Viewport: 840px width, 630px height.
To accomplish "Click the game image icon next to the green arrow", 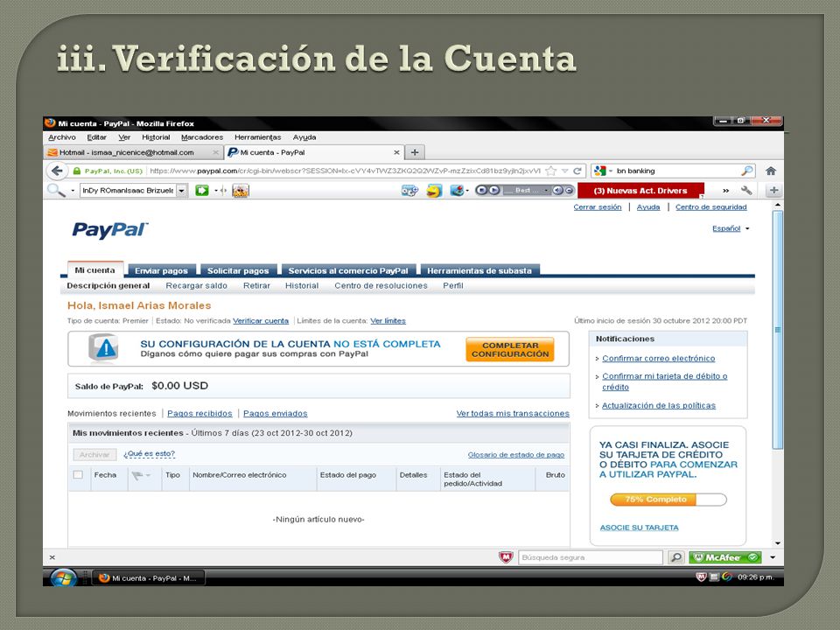I will click(x=240, y=190).
